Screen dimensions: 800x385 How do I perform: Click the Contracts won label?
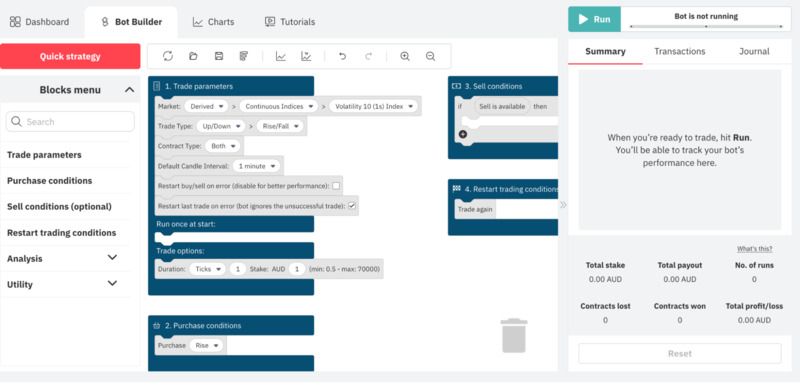(680, 306)
